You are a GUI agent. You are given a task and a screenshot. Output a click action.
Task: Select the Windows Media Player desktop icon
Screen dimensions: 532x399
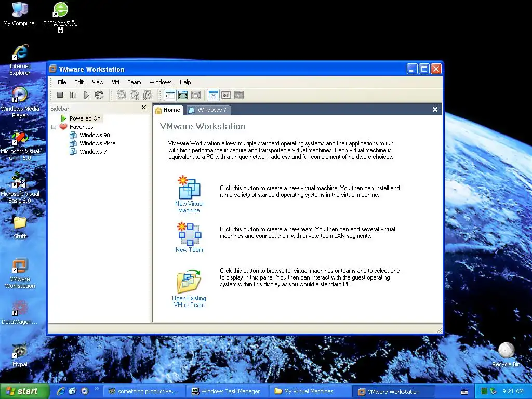(20, 102)
